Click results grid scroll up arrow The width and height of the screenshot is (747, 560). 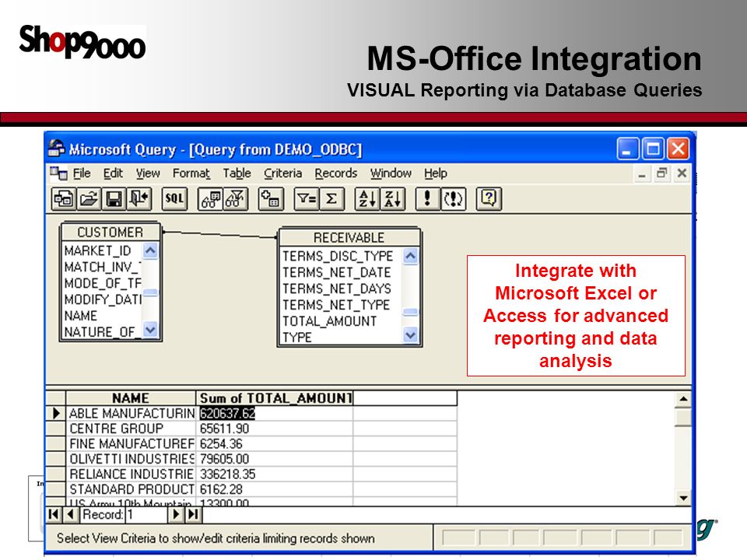(x=684, y=399)
